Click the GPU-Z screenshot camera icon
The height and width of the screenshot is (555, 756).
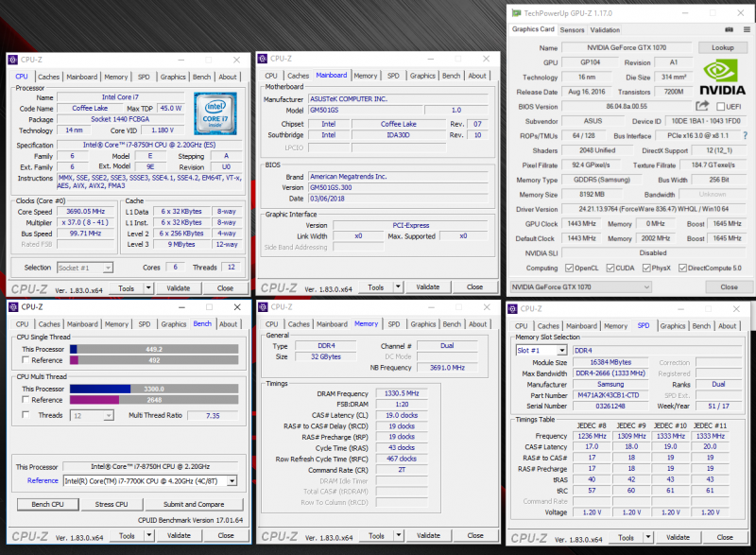tap(729, 30)
